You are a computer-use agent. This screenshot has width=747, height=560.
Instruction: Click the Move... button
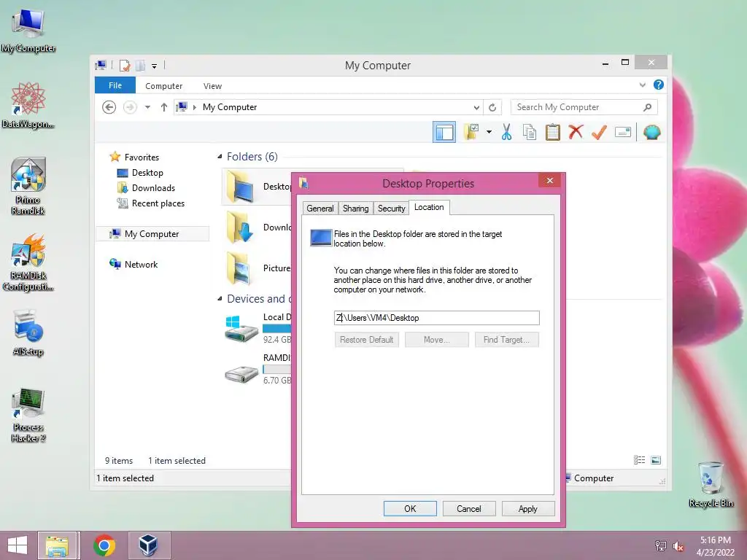pyautogui.click(x=437, y=340)
